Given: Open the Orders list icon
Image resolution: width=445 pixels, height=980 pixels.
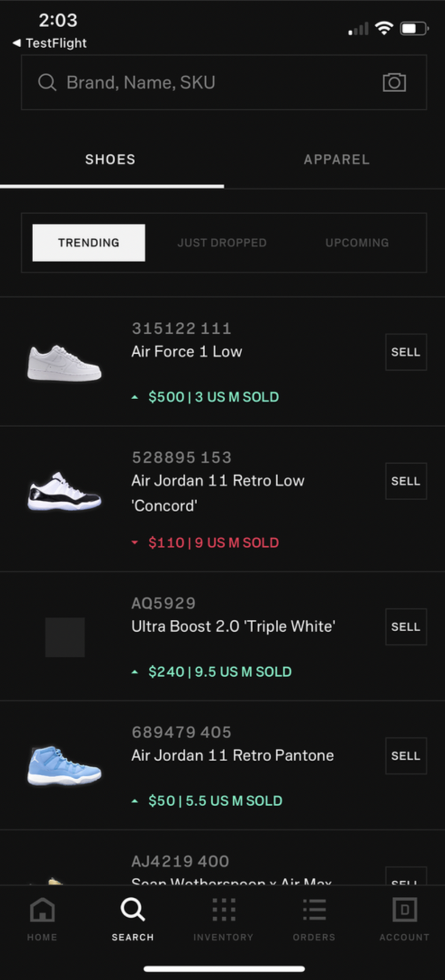Looking at the screenshot, I should 314,910.
